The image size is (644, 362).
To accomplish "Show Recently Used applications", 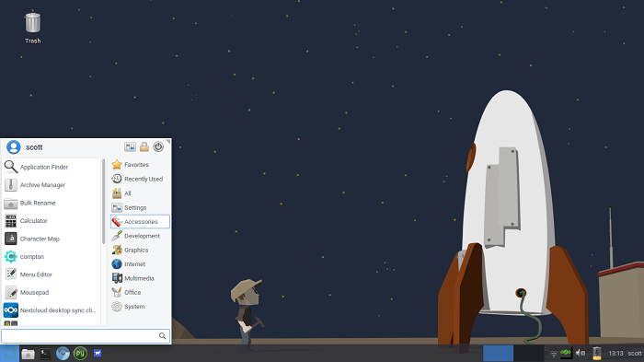I will [x=140, y=179].
